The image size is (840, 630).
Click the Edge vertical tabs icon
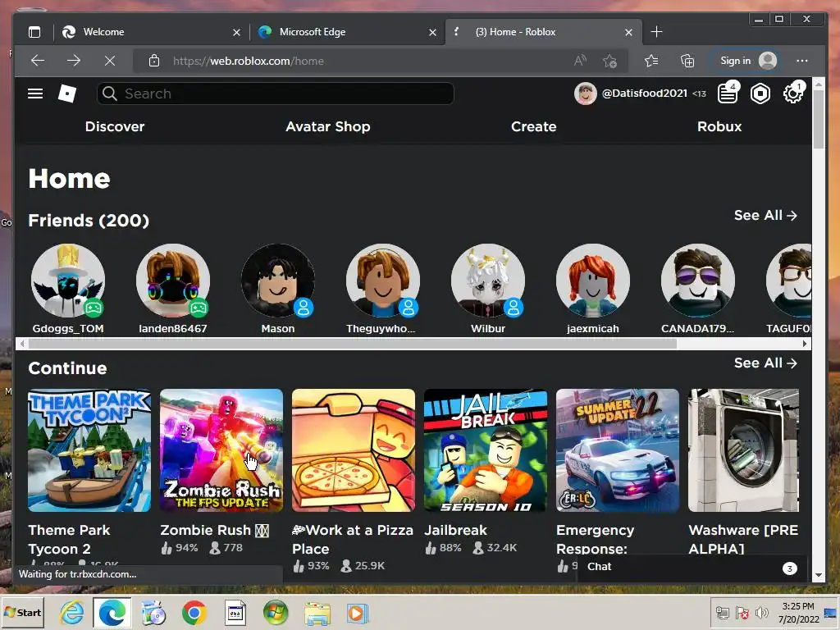tap(34, 32)
